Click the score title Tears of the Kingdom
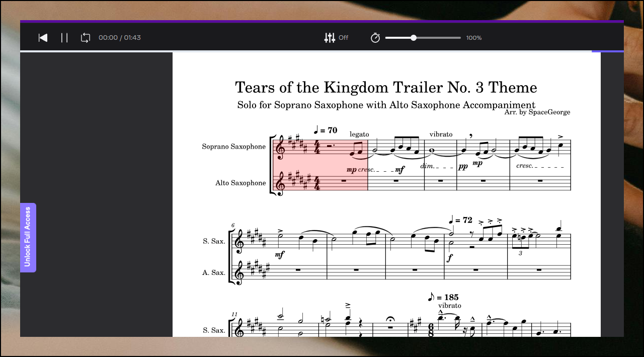Image resolution: width=644 pixels, height=357 pixels. [386, 87]
